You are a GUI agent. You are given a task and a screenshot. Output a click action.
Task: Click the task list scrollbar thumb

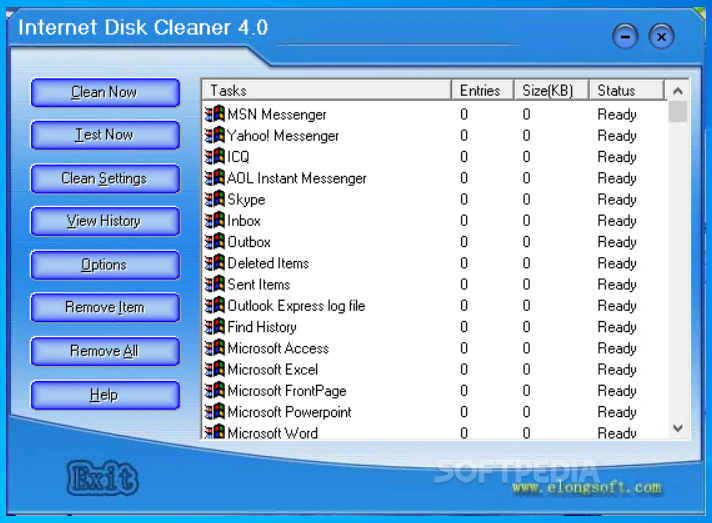pyautogui.click(x=678, y=112)
